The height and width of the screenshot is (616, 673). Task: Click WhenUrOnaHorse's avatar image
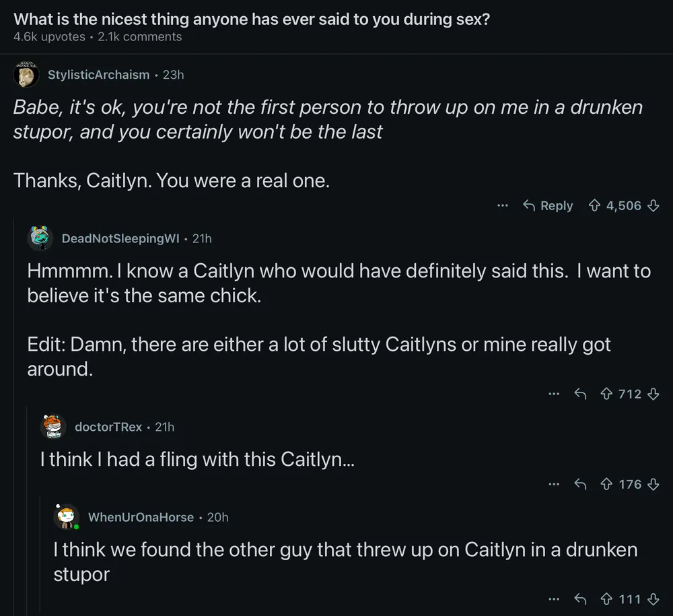point(67,517)
